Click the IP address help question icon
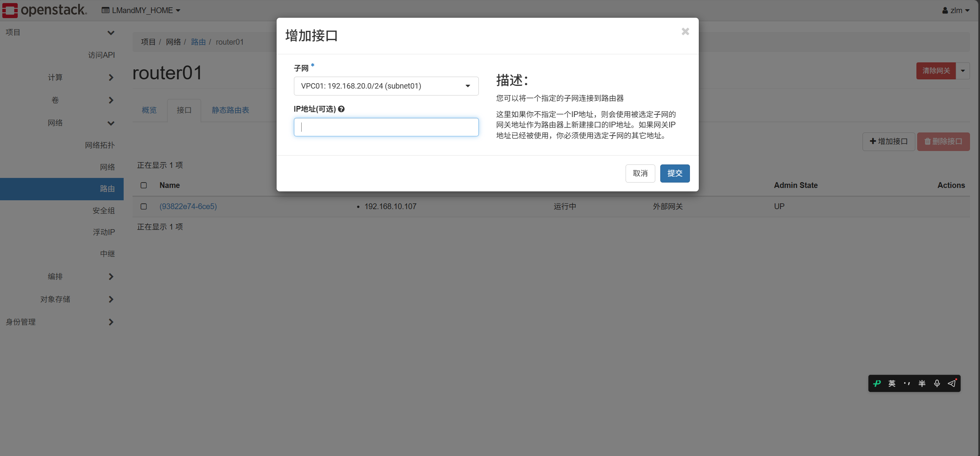The height and width of the screenshot is (456, 980). pos(341,109)
